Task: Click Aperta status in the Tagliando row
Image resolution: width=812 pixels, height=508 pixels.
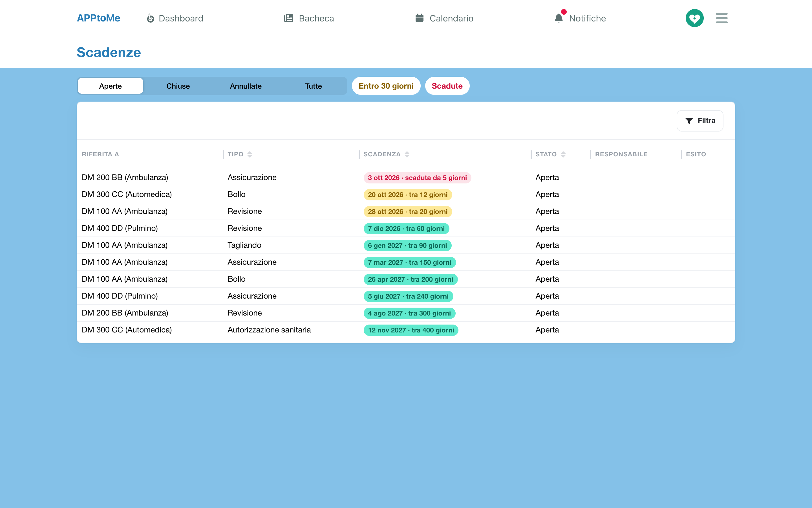Action: click(x=547, y=245)
